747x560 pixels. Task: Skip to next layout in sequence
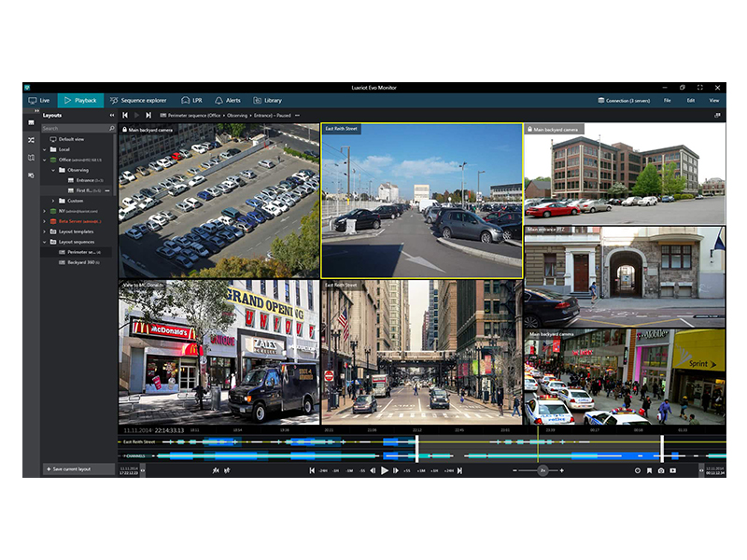tap(148, 115)
